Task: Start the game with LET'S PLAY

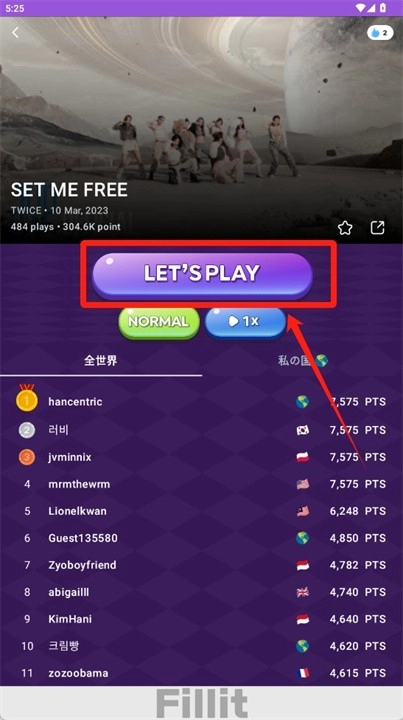Action: click(x=202, y=274)
